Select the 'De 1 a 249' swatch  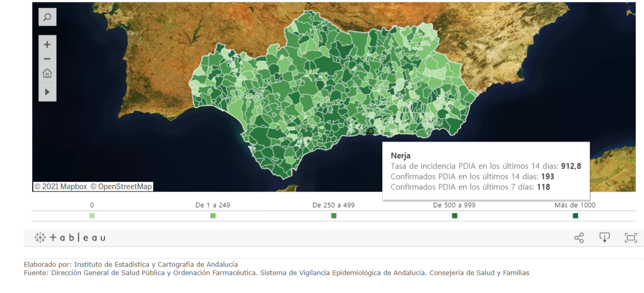click(213, 216)
